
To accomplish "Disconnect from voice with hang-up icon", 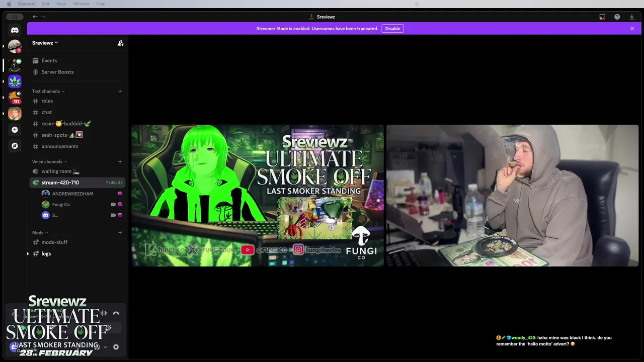I will coord(116,313).
